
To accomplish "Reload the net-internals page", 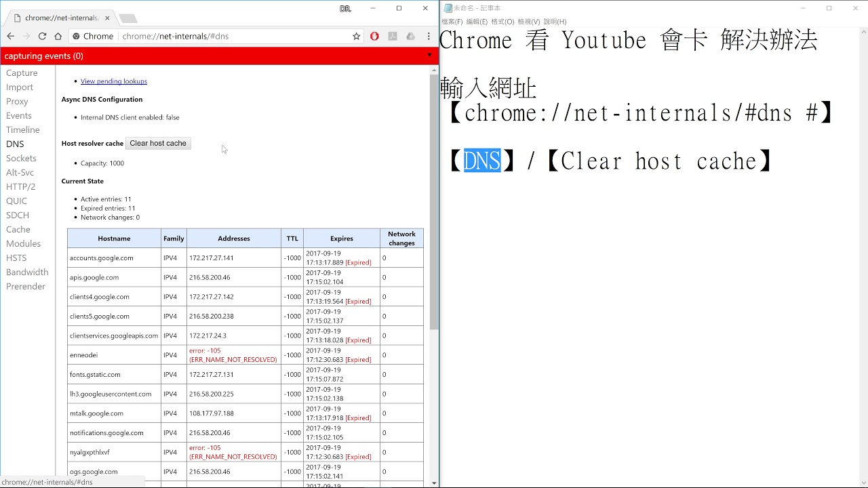I will [x=42, y=36].
